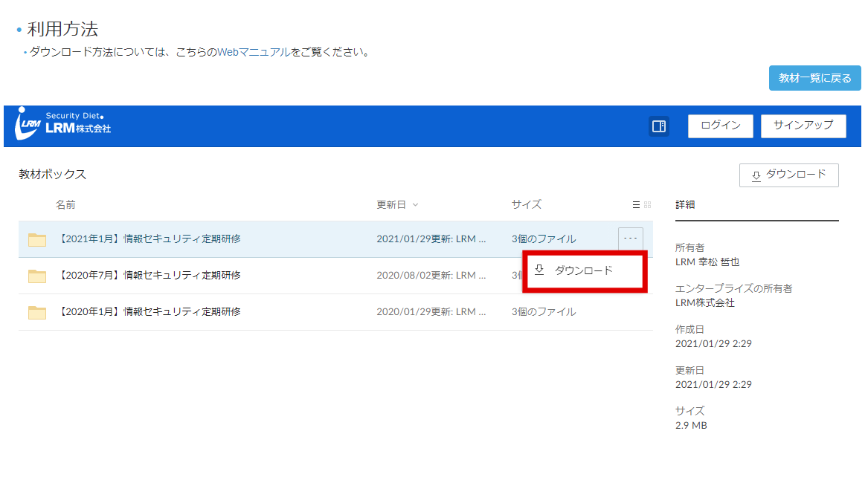Click the ログイン button
The width and height of the screenshot is (868, 480).
click(x=720, y=126)
